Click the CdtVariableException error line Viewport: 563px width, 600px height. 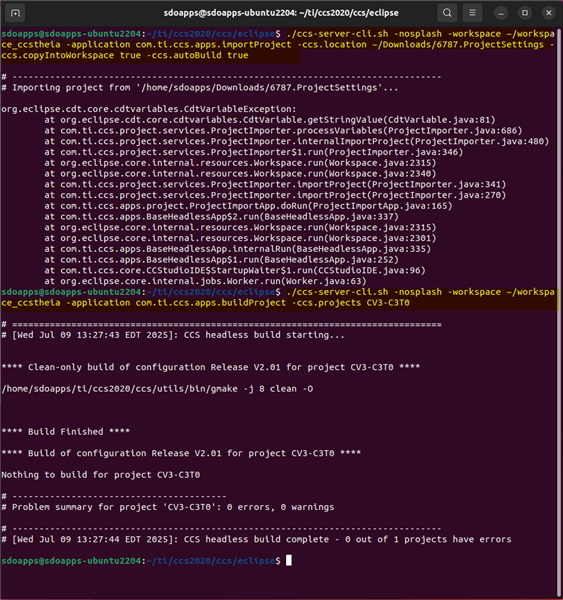[149, 109]
